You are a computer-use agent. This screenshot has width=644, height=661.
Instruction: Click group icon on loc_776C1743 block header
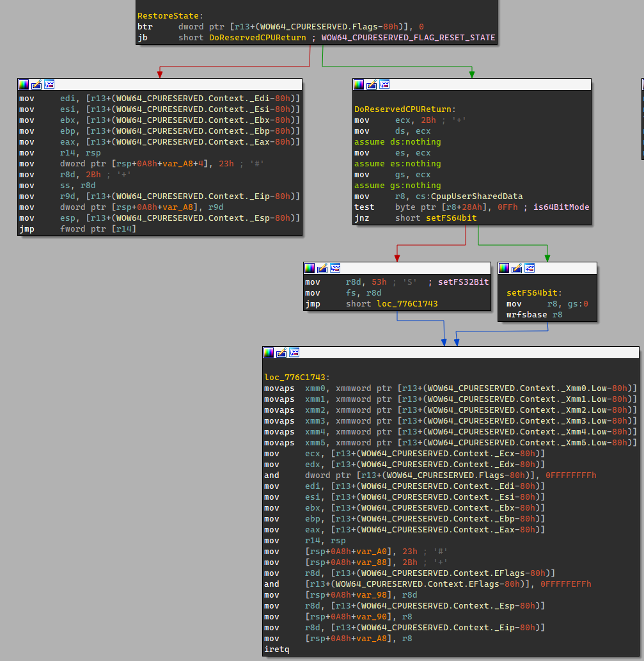pos(294,353)
